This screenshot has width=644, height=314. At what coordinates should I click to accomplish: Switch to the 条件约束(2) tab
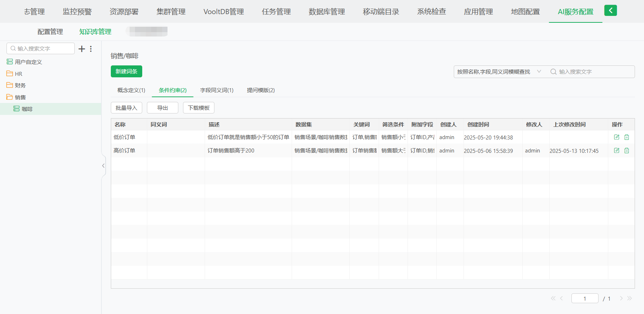pos(173,90)
